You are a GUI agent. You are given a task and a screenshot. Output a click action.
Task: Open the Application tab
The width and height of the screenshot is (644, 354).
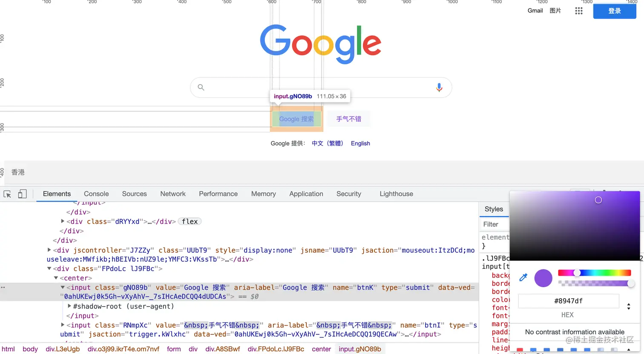click(x=306, y=194)
